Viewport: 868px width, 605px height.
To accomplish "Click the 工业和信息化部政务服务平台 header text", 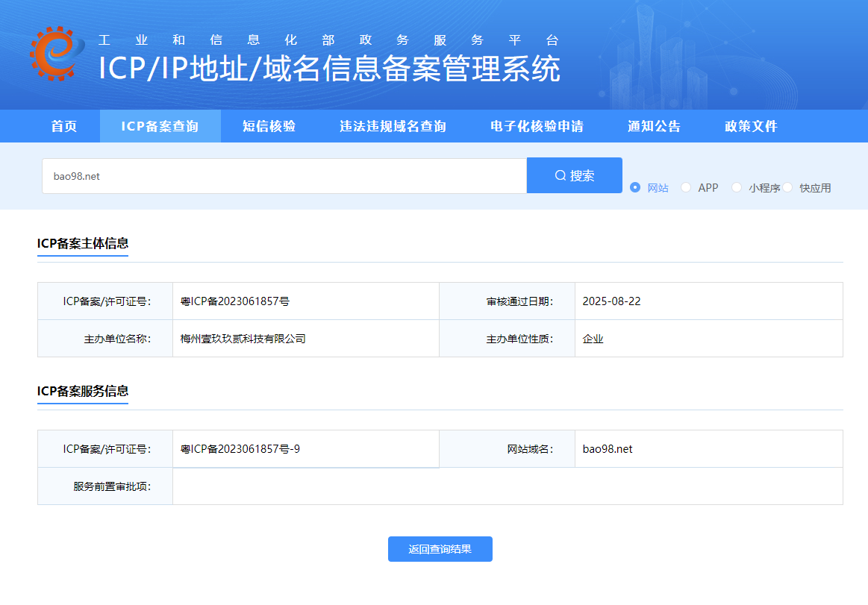I will tap(329, 40).
